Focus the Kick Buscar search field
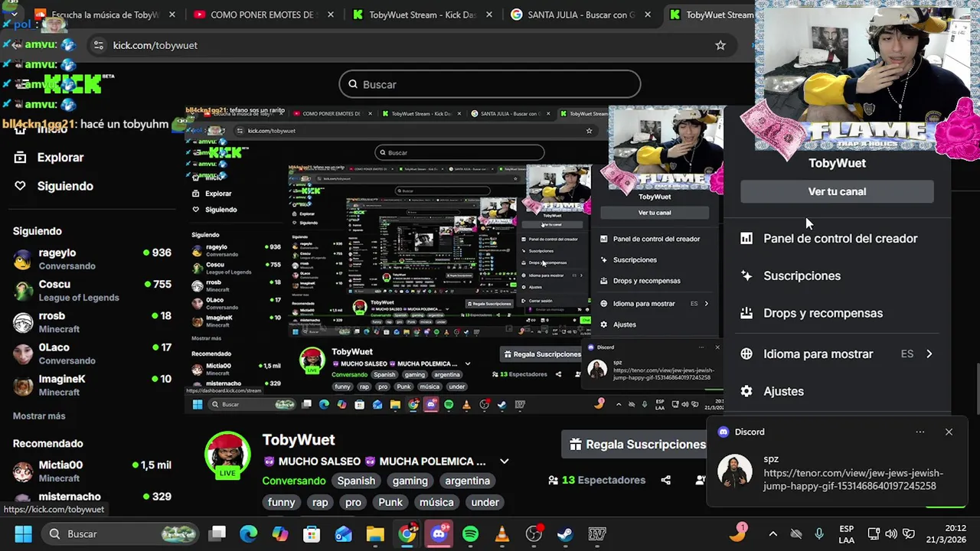Image resolution: width=980 pixels, height=551 pixels. point(490,84)
